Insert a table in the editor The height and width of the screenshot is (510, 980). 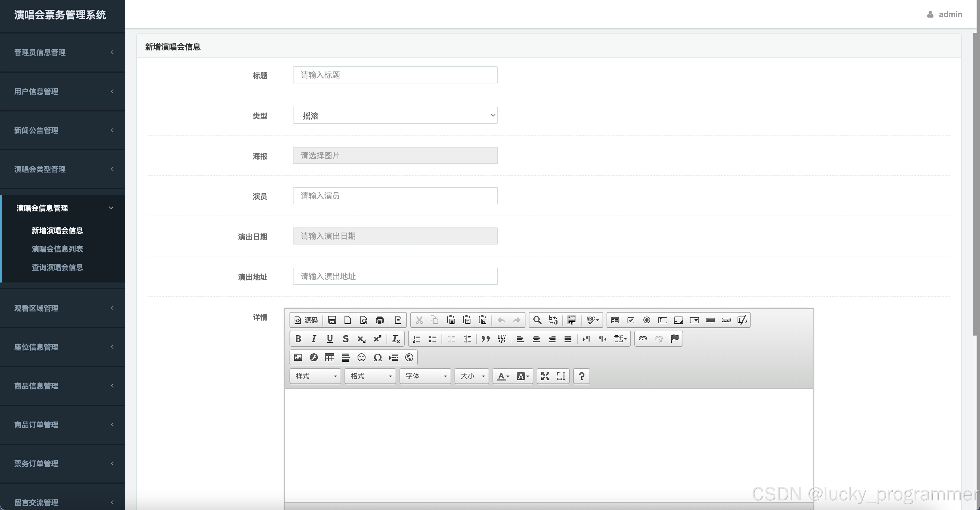point(330,357)
